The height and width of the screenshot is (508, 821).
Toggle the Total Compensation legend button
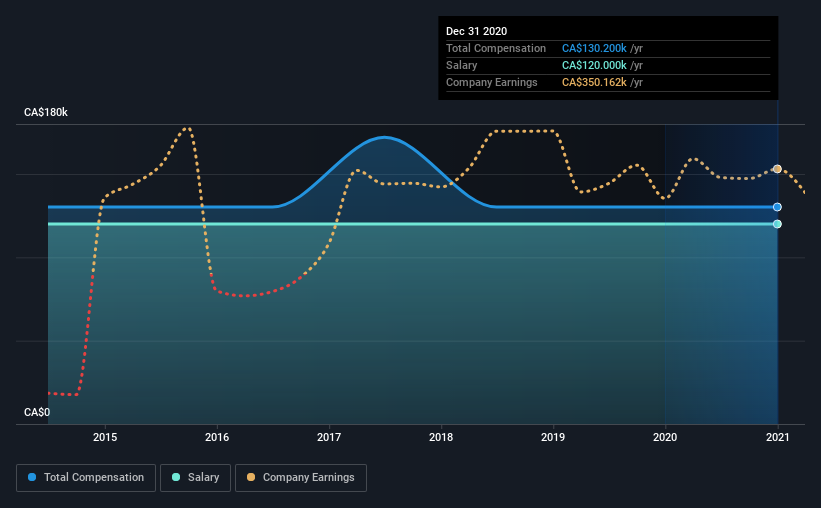pos(86,478)
